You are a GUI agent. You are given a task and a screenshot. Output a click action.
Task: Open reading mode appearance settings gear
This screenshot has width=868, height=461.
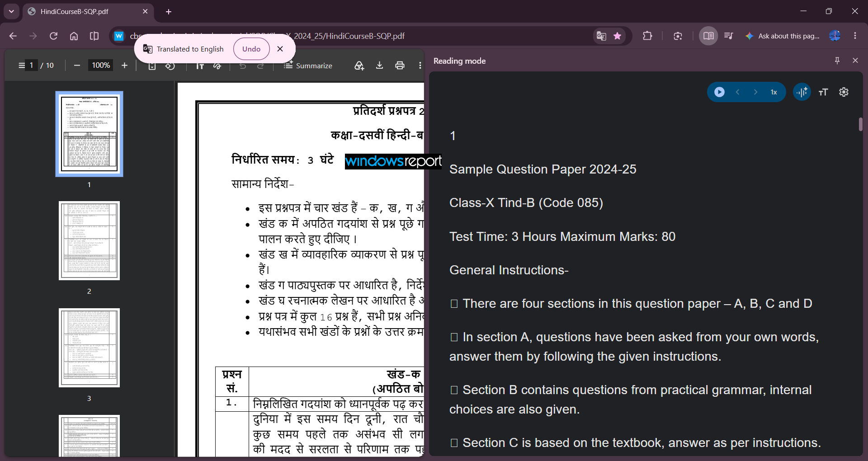844,92
